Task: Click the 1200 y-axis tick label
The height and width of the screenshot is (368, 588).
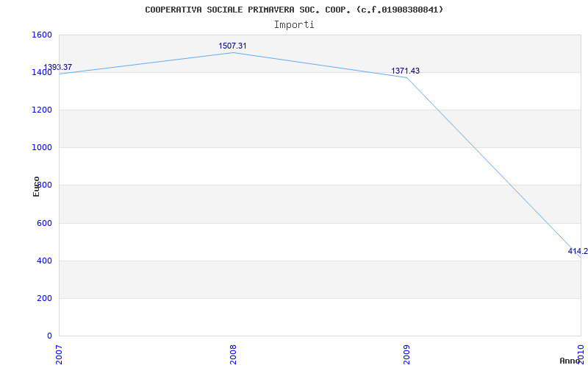Action: point(42,110)
